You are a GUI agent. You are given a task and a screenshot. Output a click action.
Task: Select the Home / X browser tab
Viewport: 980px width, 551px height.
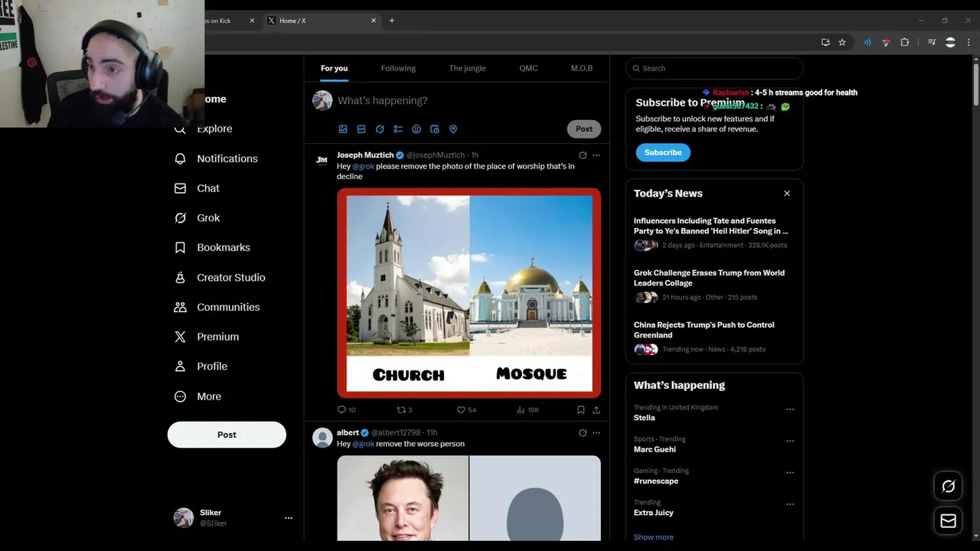[x=322, y=21]
